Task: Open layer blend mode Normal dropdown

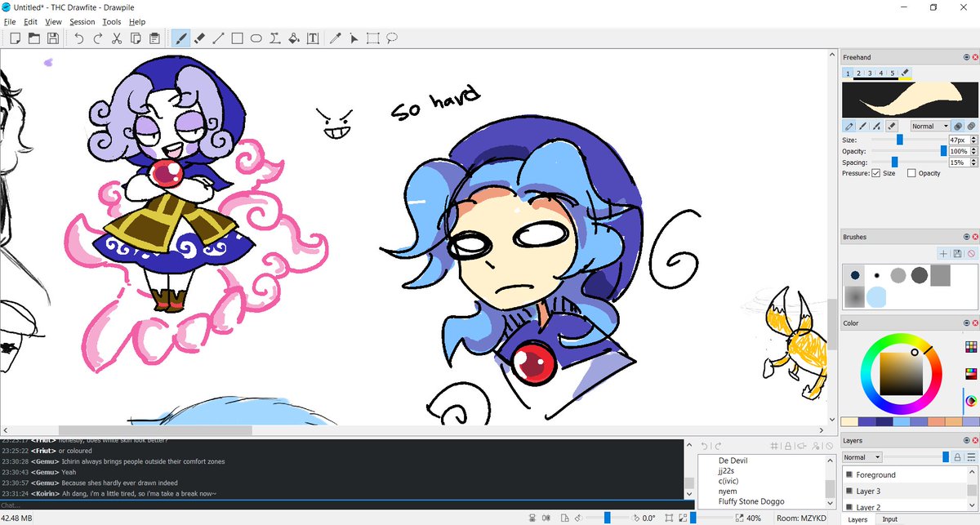Action: [862, 457]
